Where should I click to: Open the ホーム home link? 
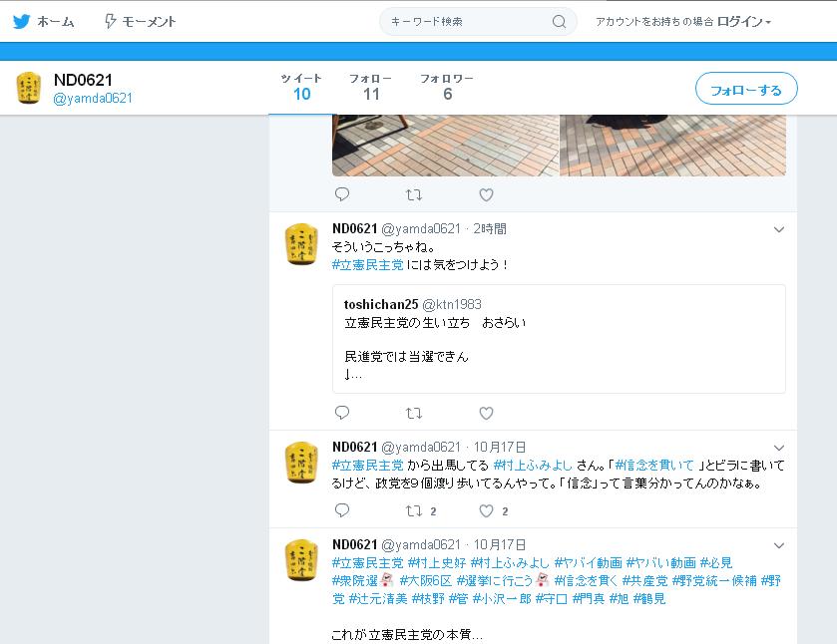pyautogui.click(x=56, y=22)
